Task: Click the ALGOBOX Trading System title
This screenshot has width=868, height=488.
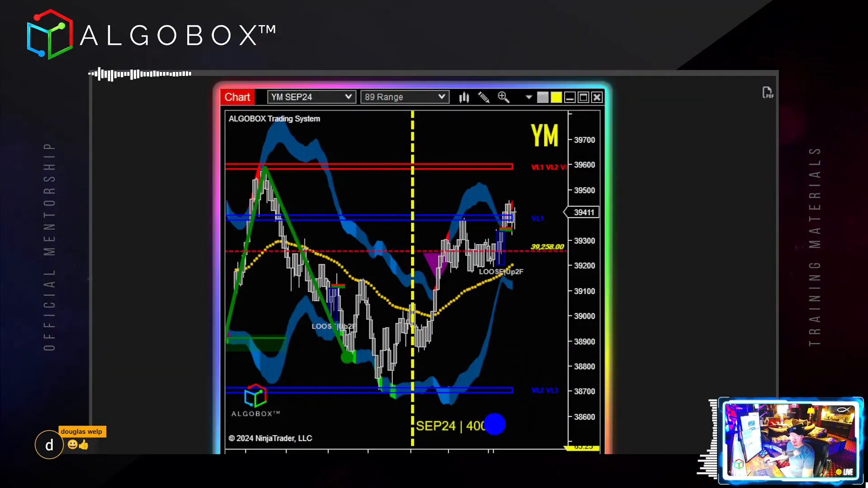Action: (x=274, y=119)
